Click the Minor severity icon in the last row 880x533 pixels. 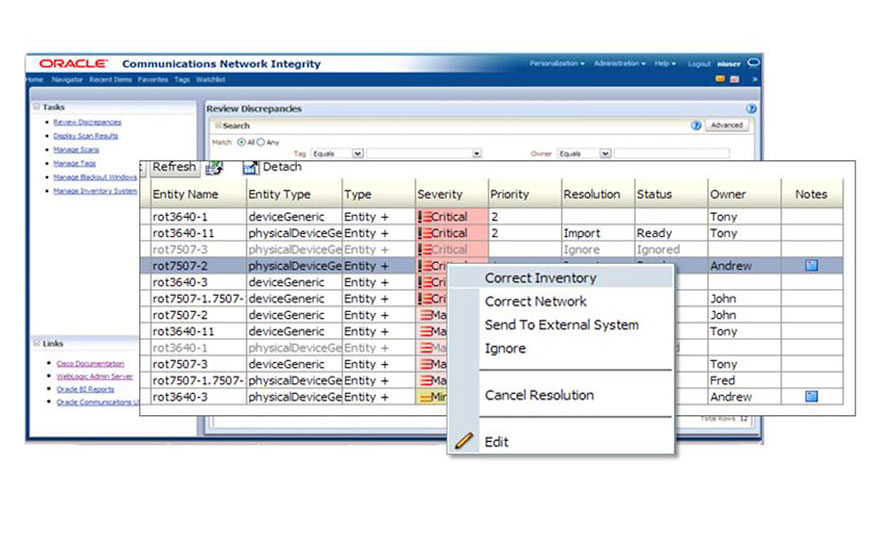426,397
